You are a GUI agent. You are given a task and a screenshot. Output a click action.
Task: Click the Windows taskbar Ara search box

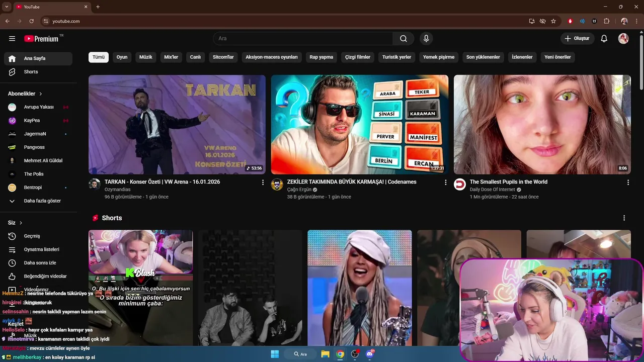[300, 354]
